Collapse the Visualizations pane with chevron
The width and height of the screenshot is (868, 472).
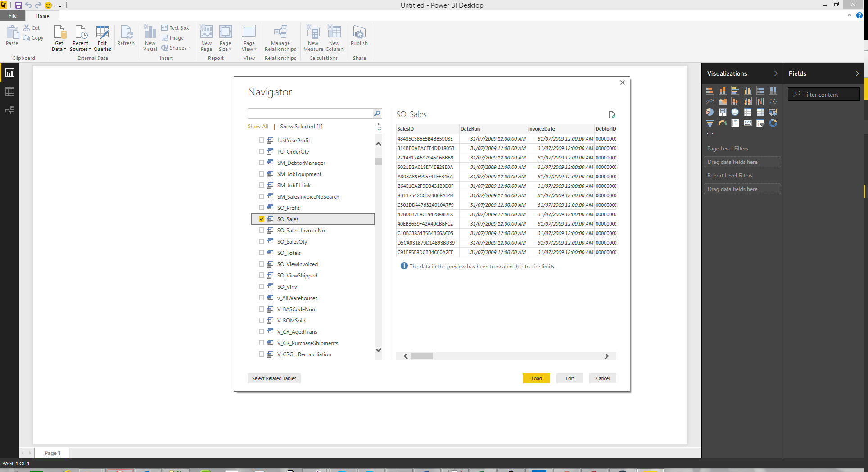click(775, 73)
